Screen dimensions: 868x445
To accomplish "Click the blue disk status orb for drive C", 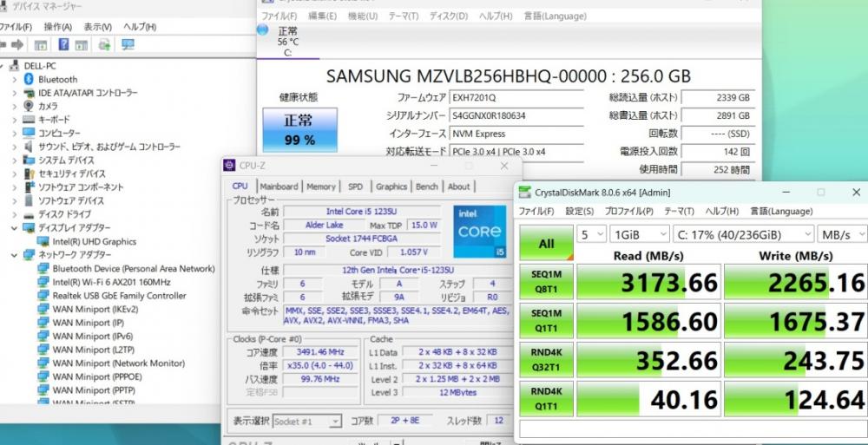I will (x=262, y=29).
